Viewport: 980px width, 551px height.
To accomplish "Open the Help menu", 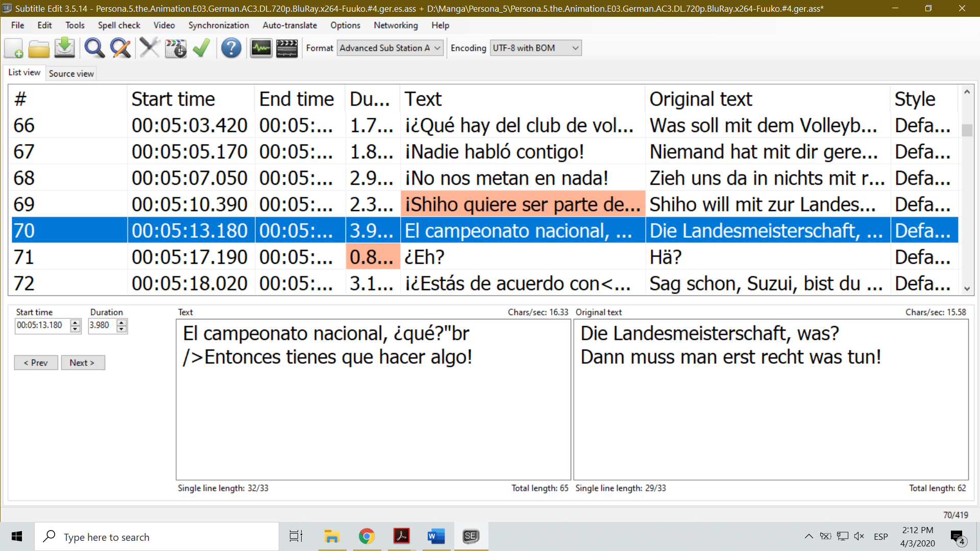I will click(440, 26).
